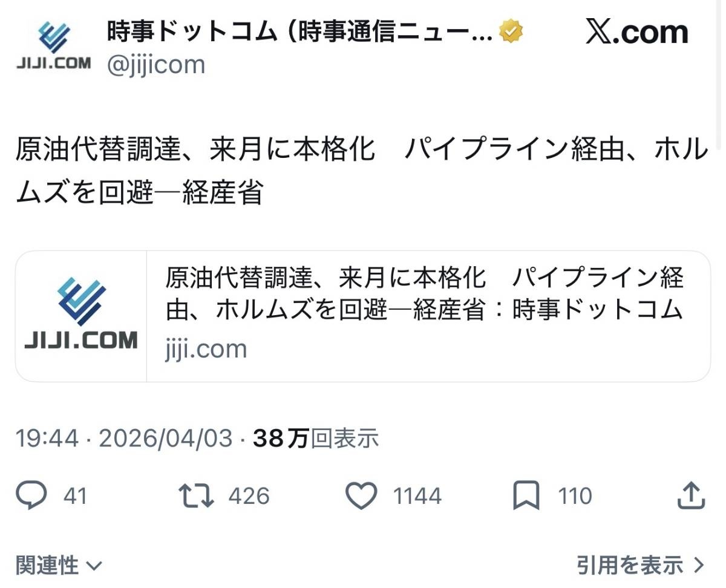Open the JIJI.COM profile avatar

(53, 45)
